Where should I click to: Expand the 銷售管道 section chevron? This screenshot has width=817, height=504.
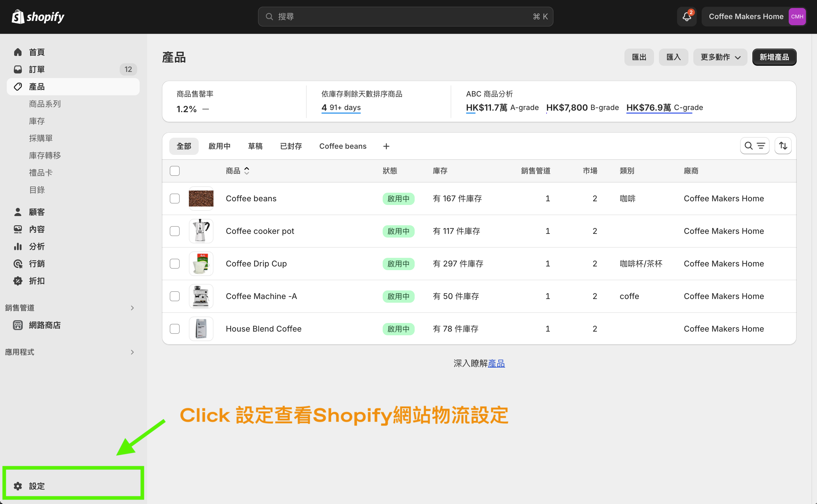coord(133,308)
